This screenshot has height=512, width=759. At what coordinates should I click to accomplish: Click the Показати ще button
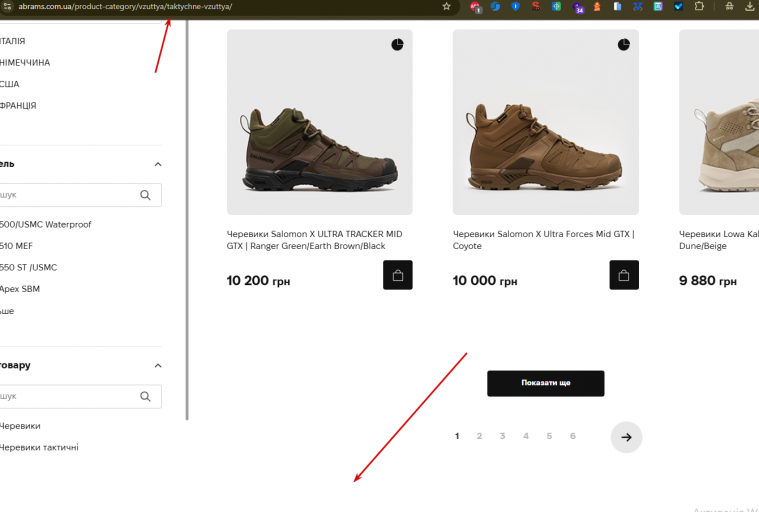[546, 383]
